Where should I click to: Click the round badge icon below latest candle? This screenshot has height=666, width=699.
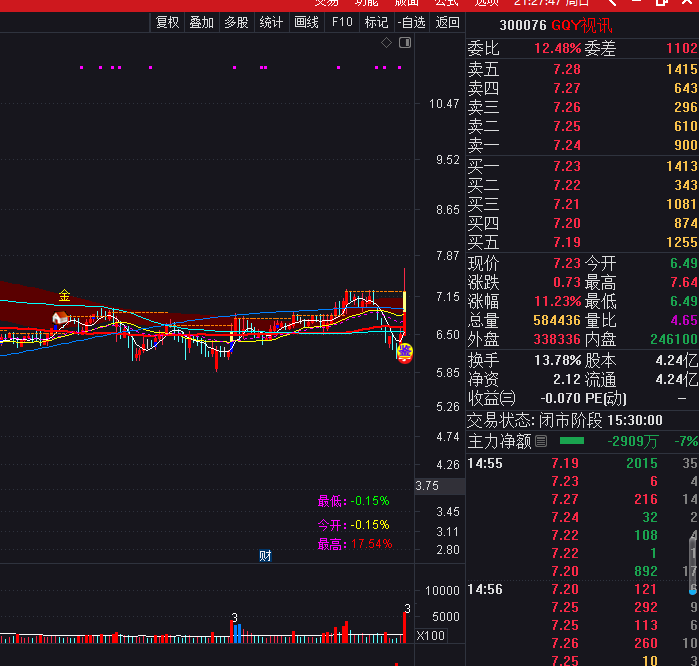(405, 352)
